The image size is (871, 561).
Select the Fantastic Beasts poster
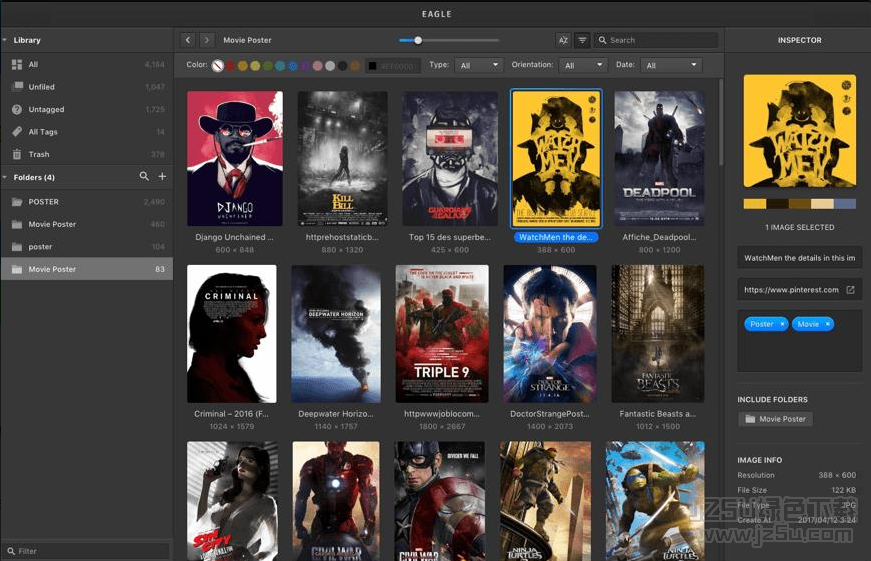coord(658,333)
